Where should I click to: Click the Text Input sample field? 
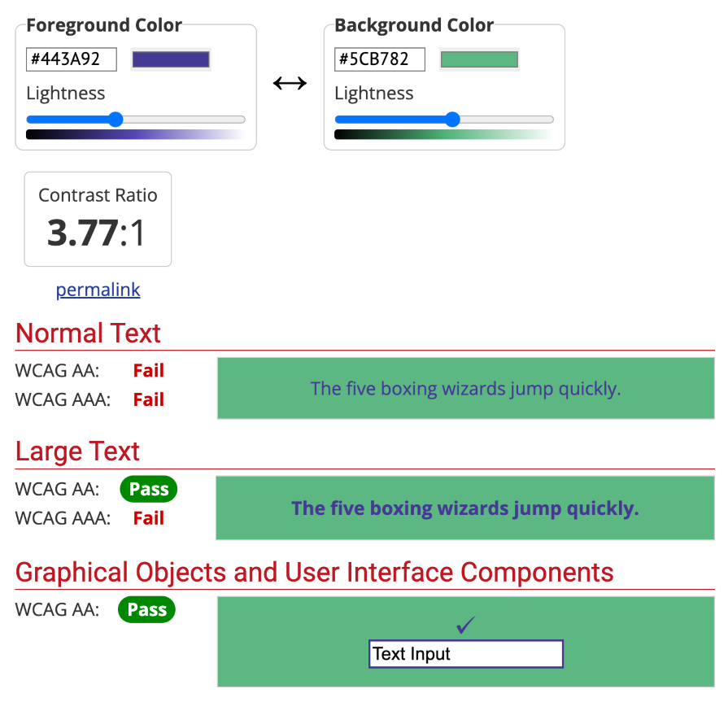click(465, 653)
